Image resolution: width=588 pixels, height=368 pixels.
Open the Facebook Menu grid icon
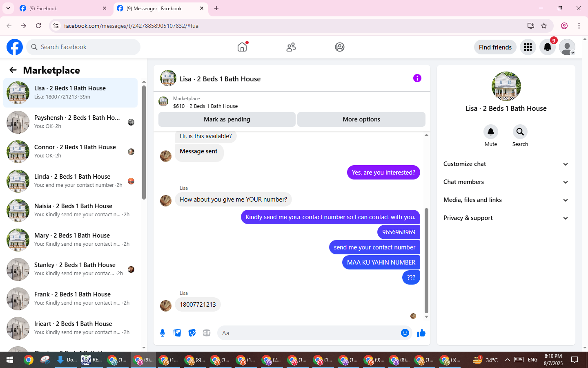coord(528,47)
